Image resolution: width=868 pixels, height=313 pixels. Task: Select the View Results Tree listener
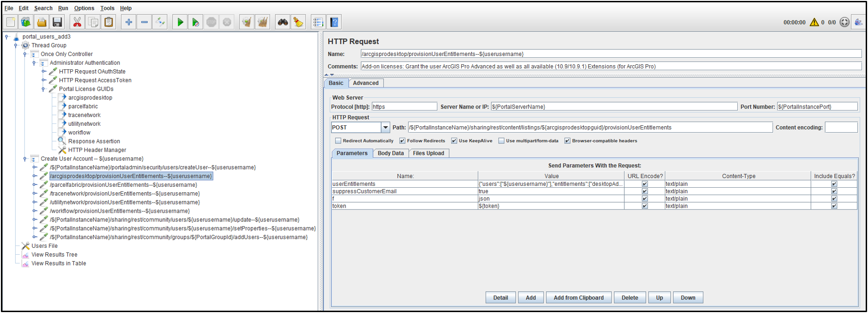(54, 255)
